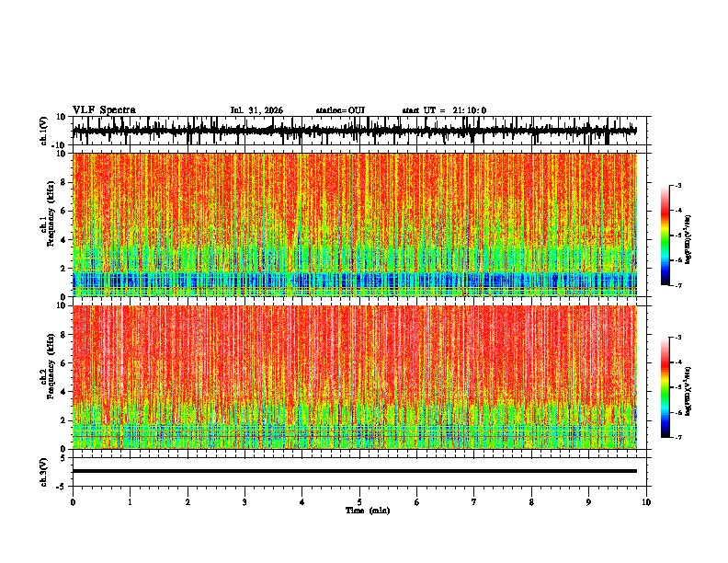Image resolution: width=728 pixels, height=563 pixels.
Task: Click time axis tick label "7"
Action: pos(474,502)
